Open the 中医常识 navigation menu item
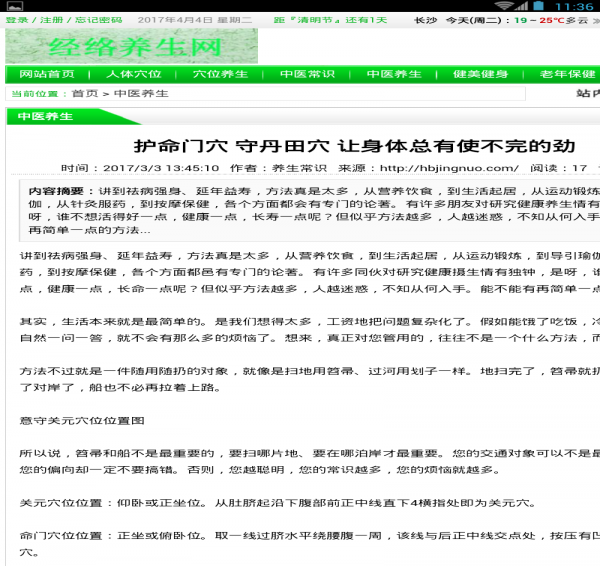This screenshot has height=566, width=600. (307, 74)
